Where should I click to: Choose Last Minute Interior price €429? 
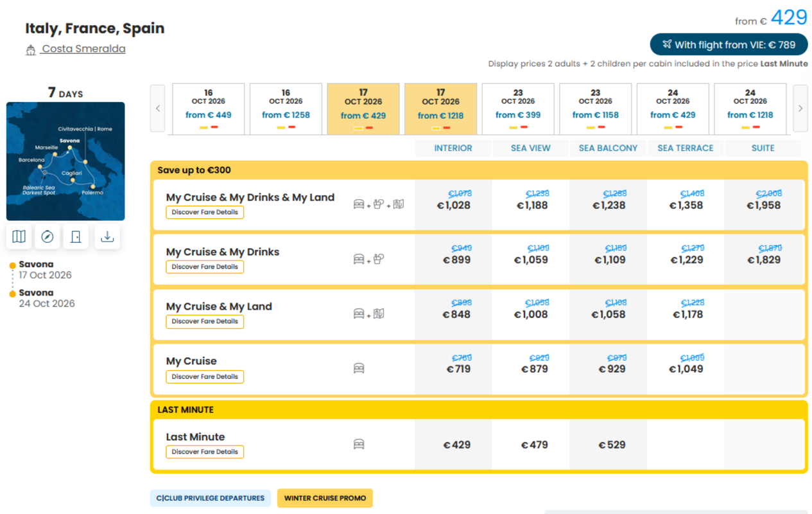tap(457, 445)
